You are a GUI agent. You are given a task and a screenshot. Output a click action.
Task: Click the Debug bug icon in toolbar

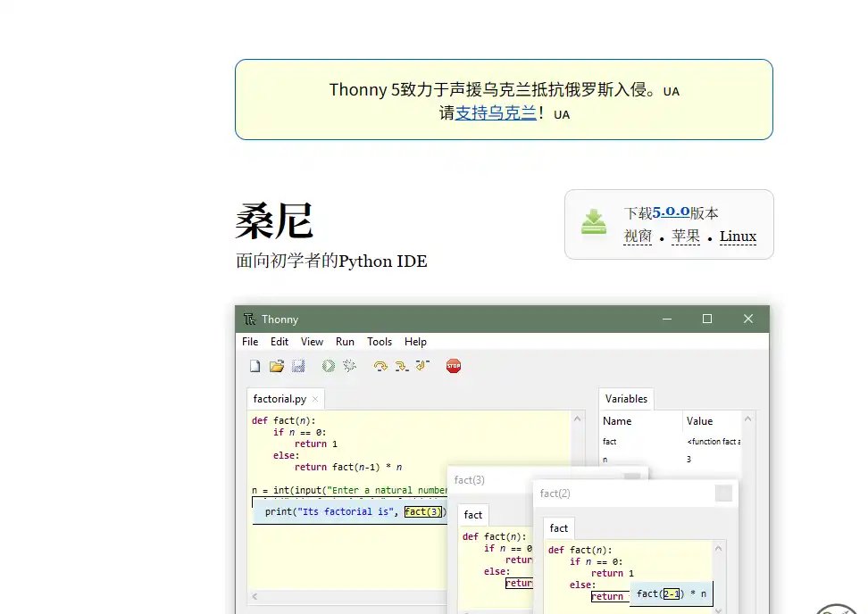pyautogui.click(x=349, y=366)
